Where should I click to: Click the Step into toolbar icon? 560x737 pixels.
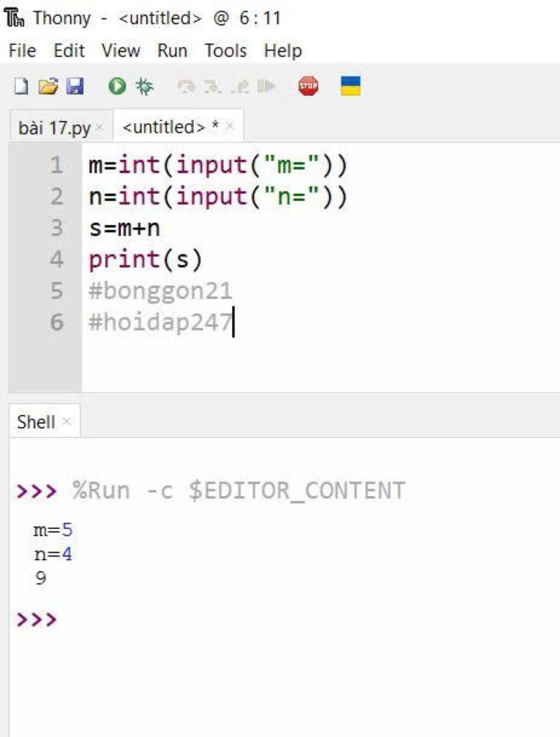click(213, 86)
